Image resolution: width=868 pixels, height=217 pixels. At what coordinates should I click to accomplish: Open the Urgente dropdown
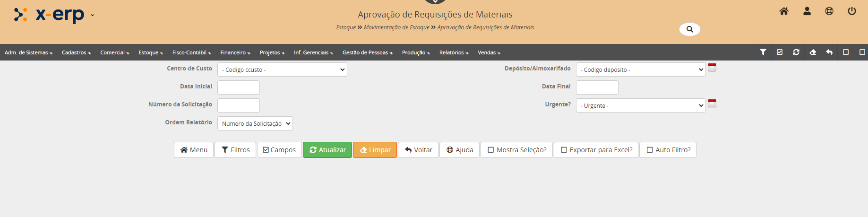pos(640,105)
